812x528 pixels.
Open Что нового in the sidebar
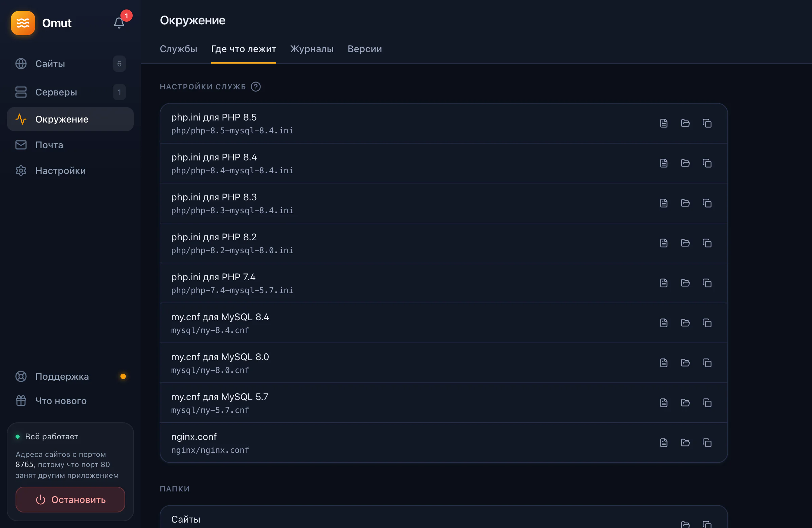[x=70, y=401]
